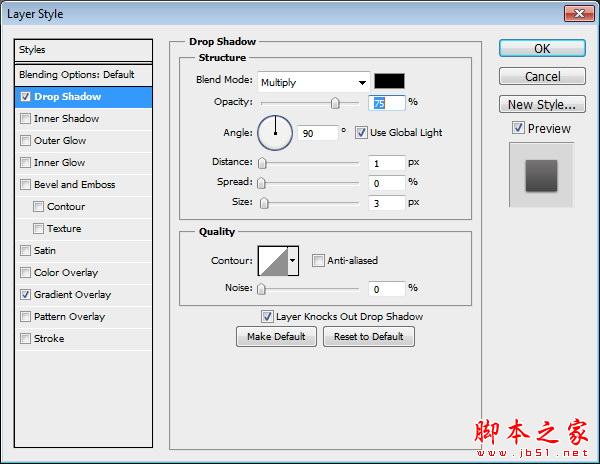Open the Bevel and Emboss settings row

tap(83, 184)
